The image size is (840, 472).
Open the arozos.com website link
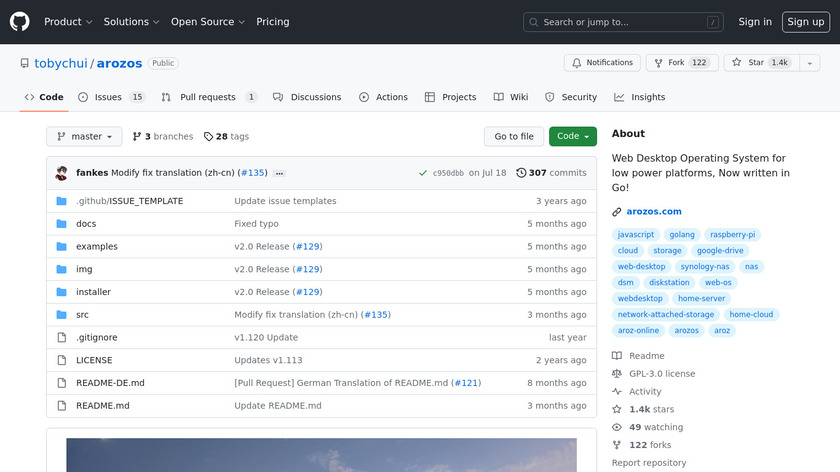click(x=654, y=212)
